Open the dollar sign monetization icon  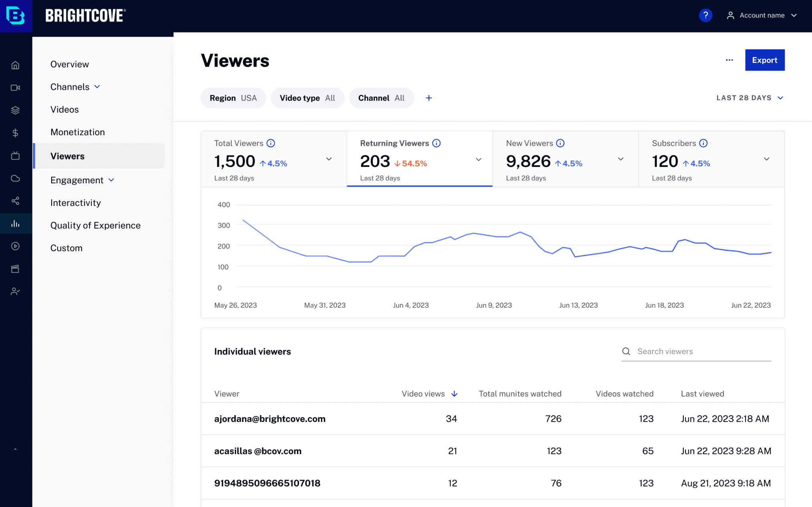(x=15, y=133)
